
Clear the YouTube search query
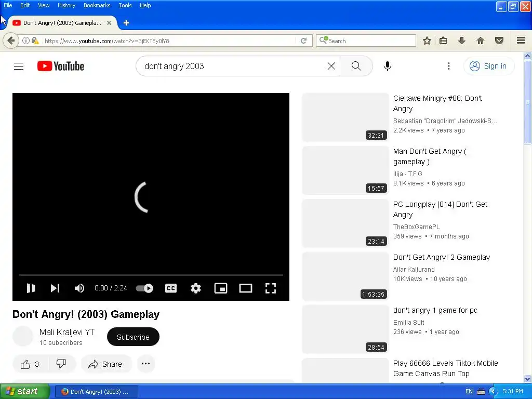[x=331, y=66]
